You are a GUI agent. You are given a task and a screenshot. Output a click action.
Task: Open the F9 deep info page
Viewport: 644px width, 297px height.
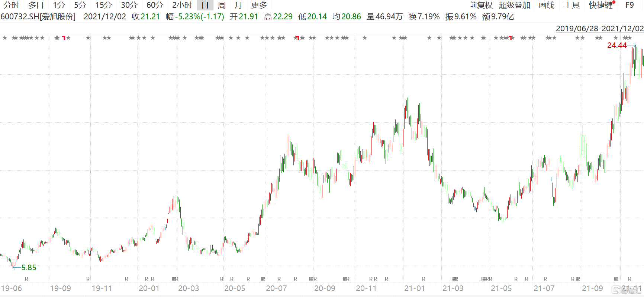629,5
